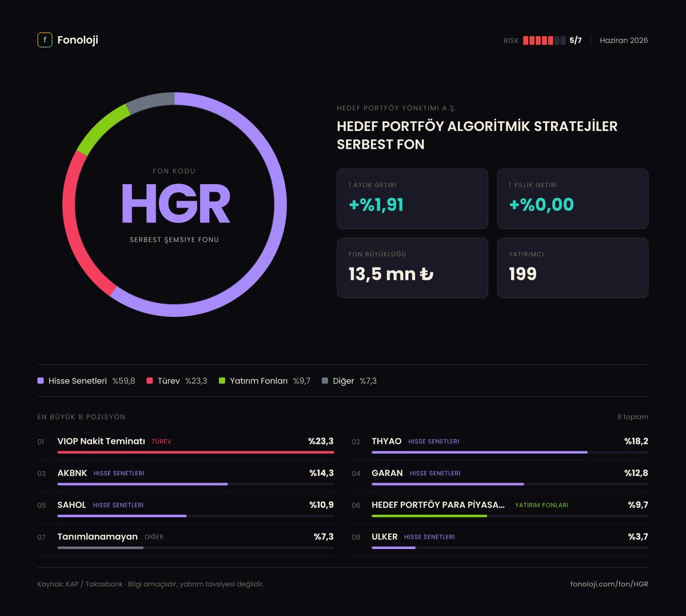The width and height of the screenshot is (686, 616).
Task: Click the Yatırımcı 199 card
Action: point(572,268)
